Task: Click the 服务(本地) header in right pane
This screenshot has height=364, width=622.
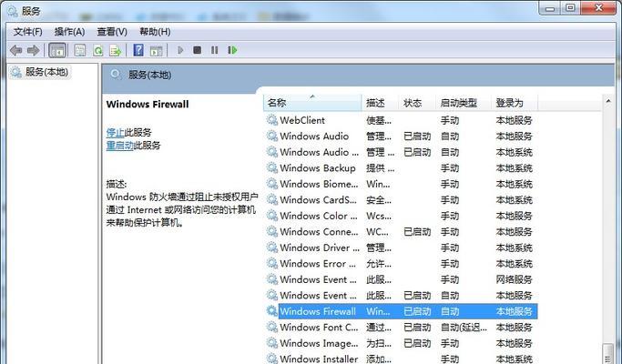Action: [149, 75]
